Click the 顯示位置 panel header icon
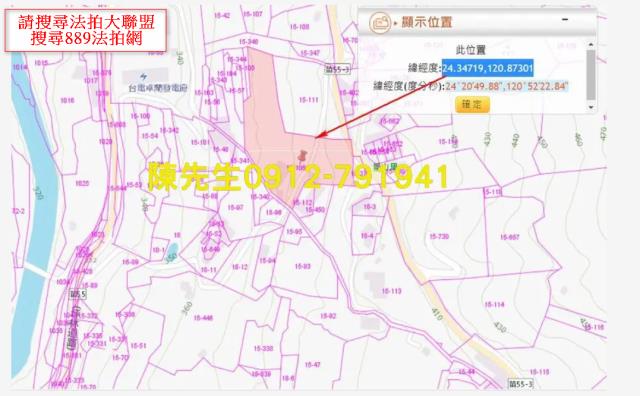Viewport: 640px width, 396px height. 380,22
